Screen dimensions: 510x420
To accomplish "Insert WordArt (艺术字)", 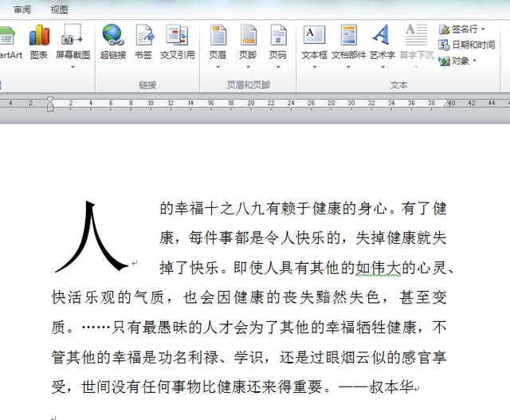I will (382, 45).
